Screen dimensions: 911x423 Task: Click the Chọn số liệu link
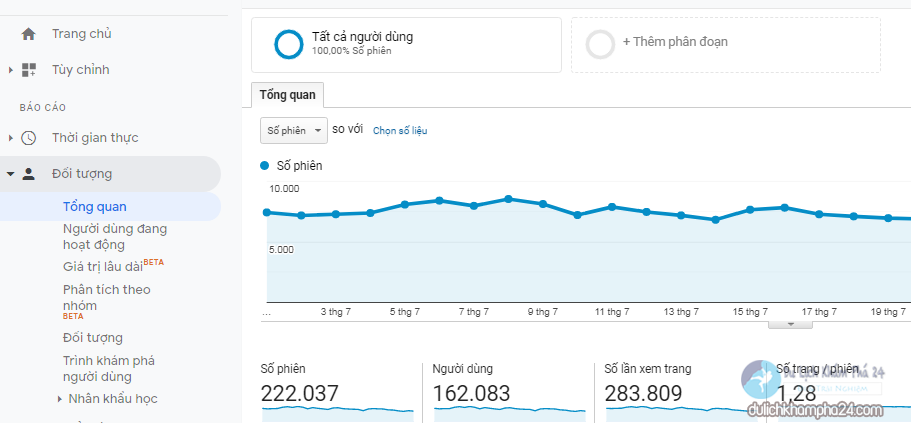(x=399, y=131)
